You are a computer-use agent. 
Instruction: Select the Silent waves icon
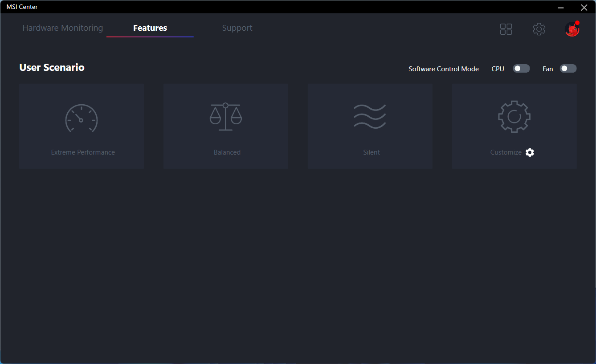370,117
